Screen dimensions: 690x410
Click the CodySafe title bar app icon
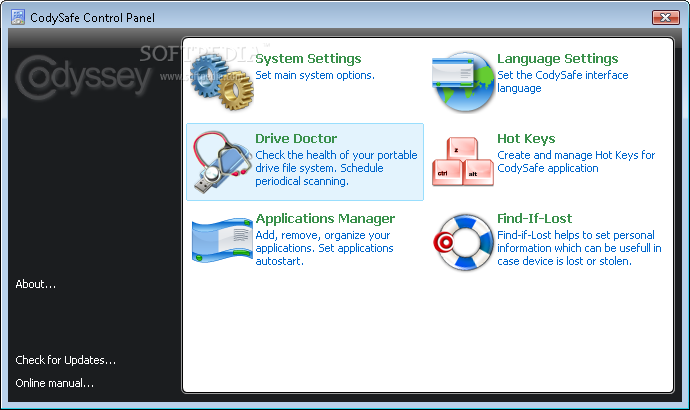click(18, 17)
